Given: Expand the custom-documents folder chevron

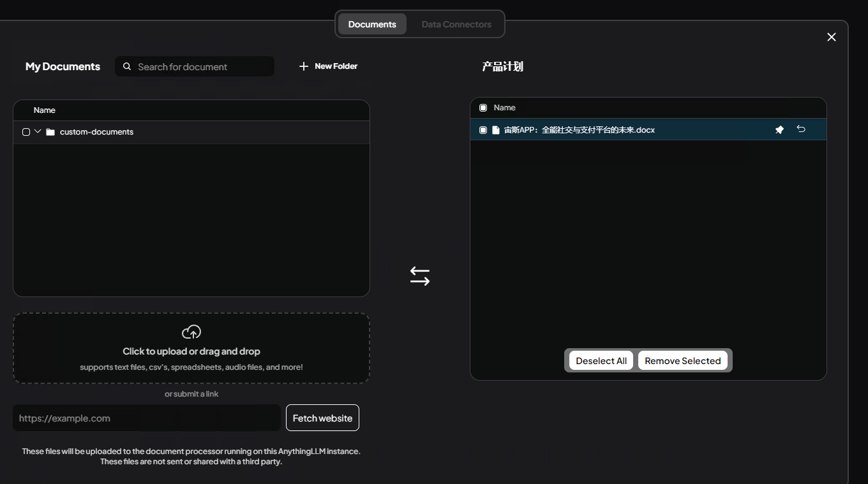Looking at the screenshot, I should pos(38,131).
